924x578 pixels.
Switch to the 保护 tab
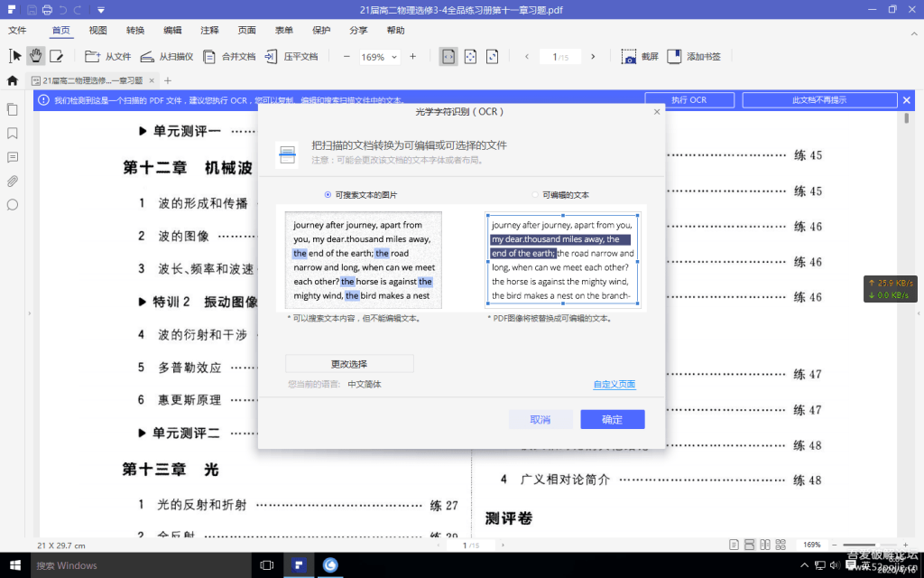click(321, 30)
